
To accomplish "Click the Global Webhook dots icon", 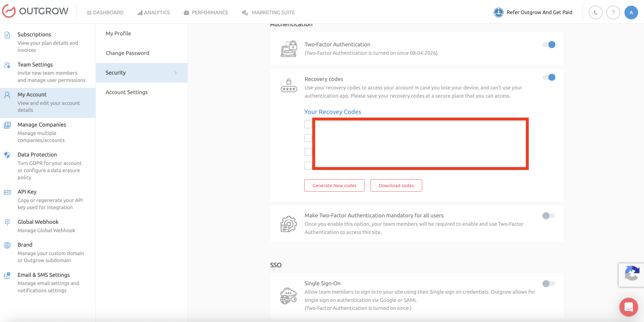I will [x=7, y=222].
